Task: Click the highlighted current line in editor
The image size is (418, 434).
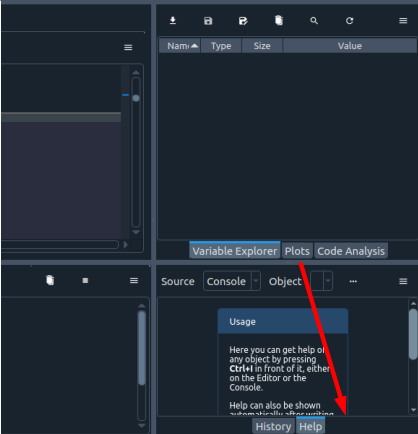Action: 61,117
